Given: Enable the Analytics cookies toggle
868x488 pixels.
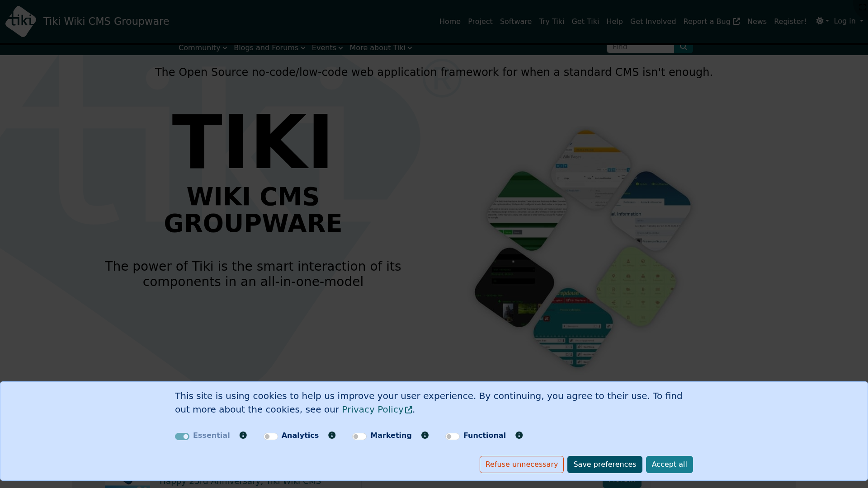Looking at the screenshot, I should click(270, 436).
